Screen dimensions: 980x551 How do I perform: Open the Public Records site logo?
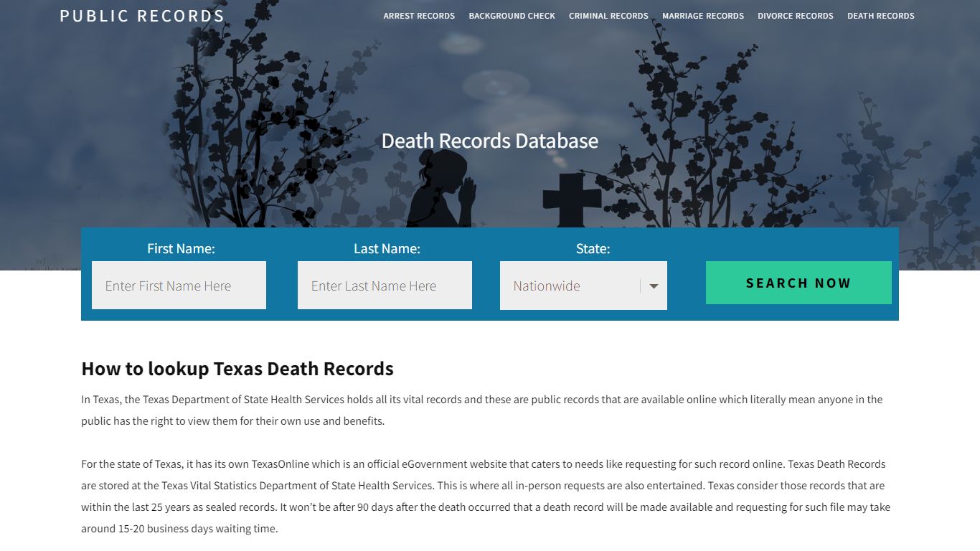pos(142,16)
